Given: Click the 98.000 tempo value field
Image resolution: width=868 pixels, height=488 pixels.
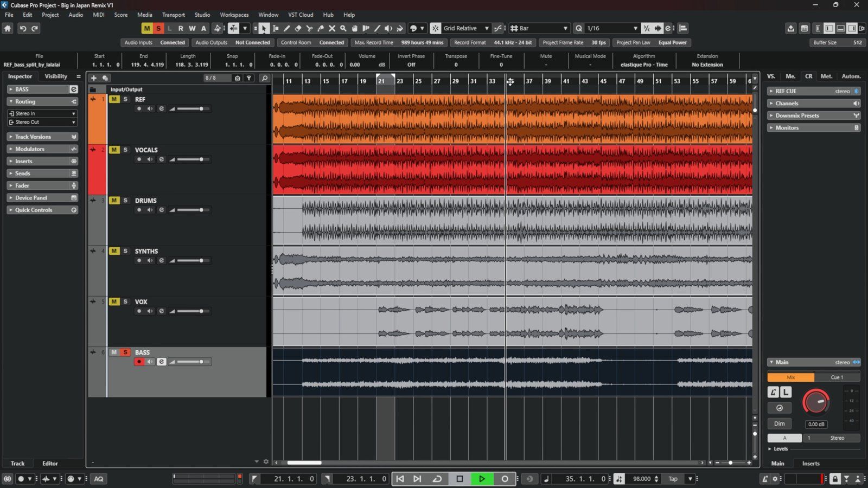Looking at the screenshot, I should pos(642,479).
